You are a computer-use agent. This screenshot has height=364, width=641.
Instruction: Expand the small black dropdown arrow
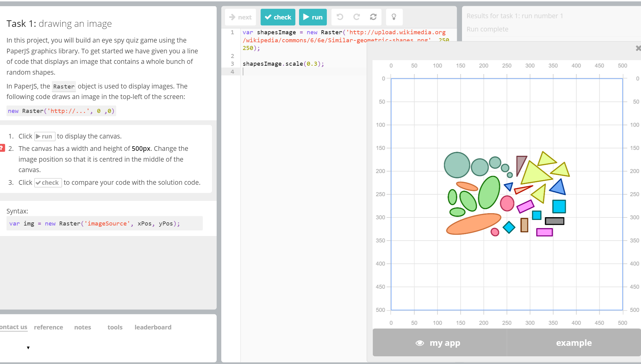tap(28, 348)
